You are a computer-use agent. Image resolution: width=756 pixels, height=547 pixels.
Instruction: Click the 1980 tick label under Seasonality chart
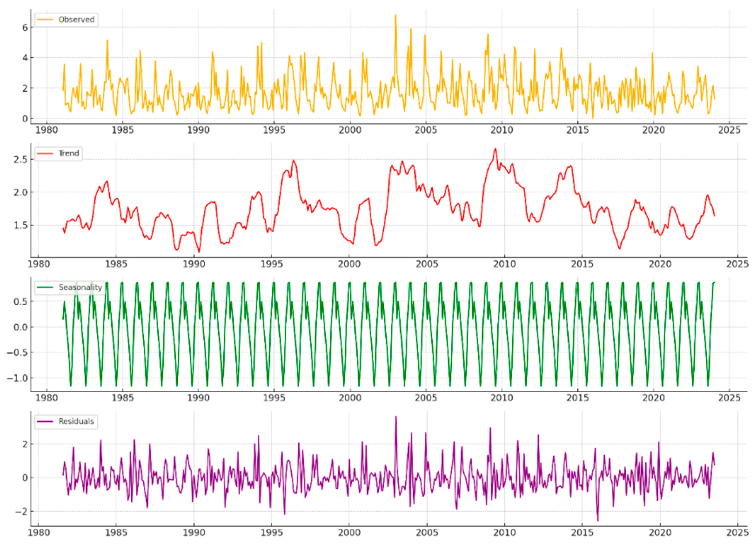[46, 398]
